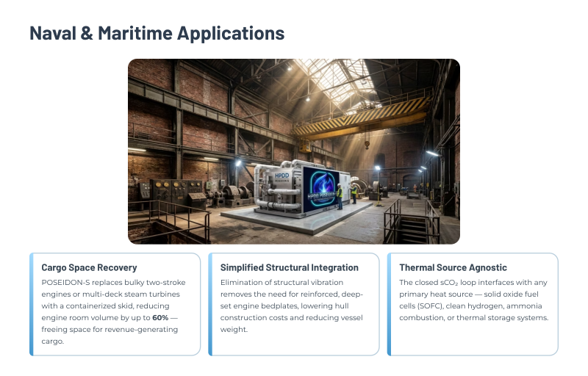Select the closed sCO₂ loop description paragraph
The height and width of the screenshot is (376, 588).
473,300
